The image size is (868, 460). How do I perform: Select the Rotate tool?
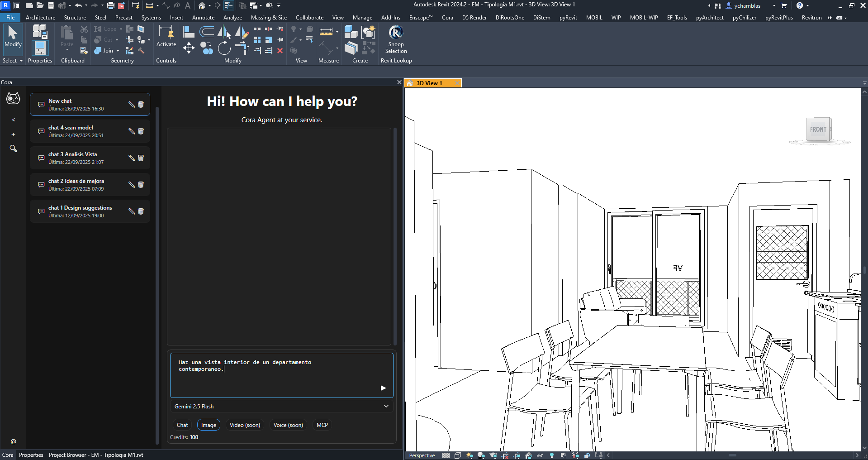click(x=224, y=48)
